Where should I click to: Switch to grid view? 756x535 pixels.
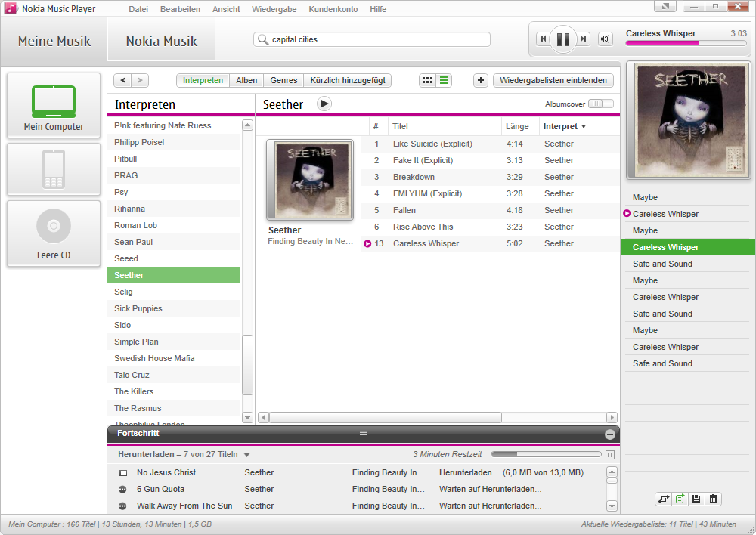(427, 80)
